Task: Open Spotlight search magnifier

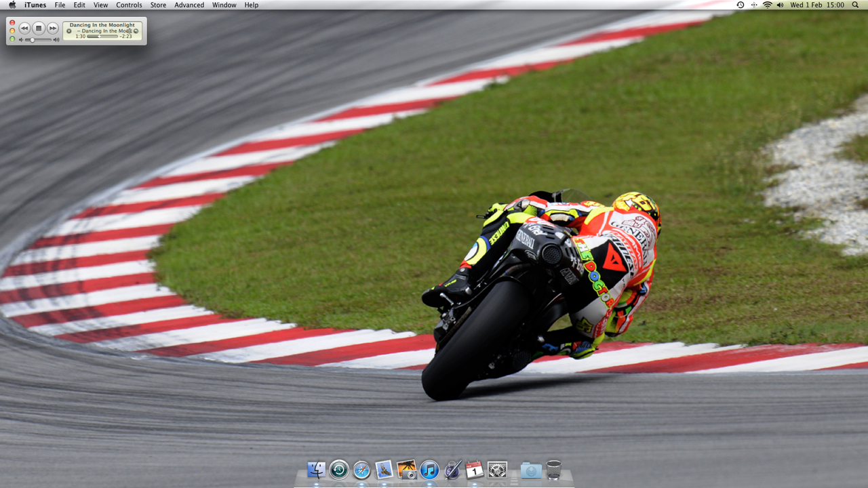Action: [x=856, y=5]
